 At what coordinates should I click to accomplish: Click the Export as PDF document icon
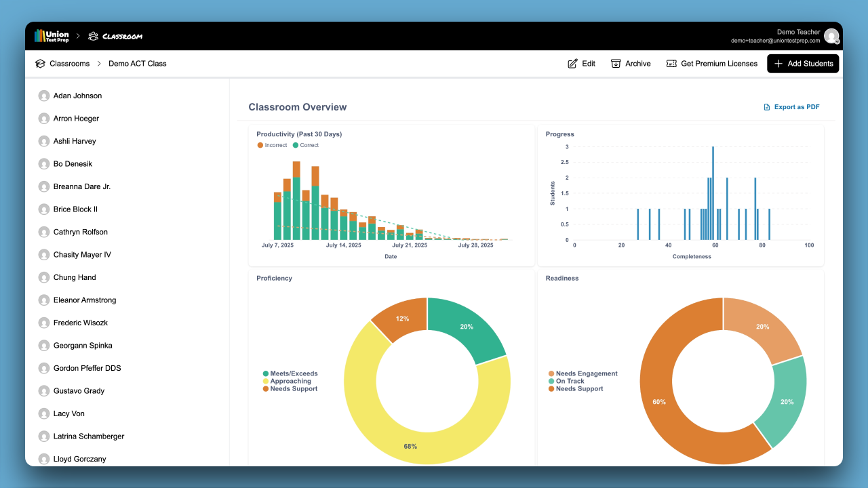click(x=767, y=107)
